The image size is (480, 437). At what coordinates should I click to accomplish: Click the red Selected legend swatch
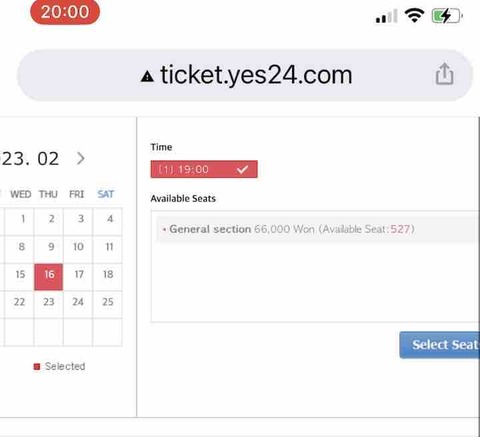click(37, 367)
